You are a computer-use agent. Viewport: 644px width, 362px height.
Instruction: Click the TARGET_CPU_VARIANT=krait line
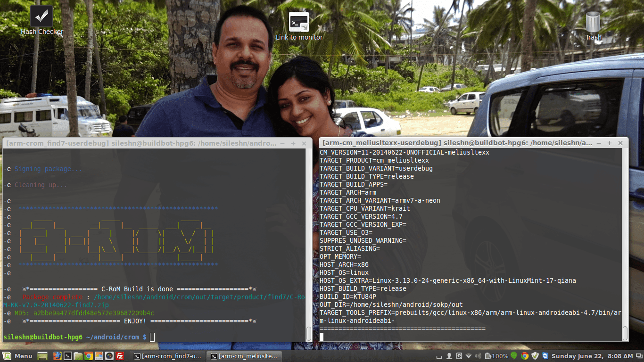click(x=365, y=208)
